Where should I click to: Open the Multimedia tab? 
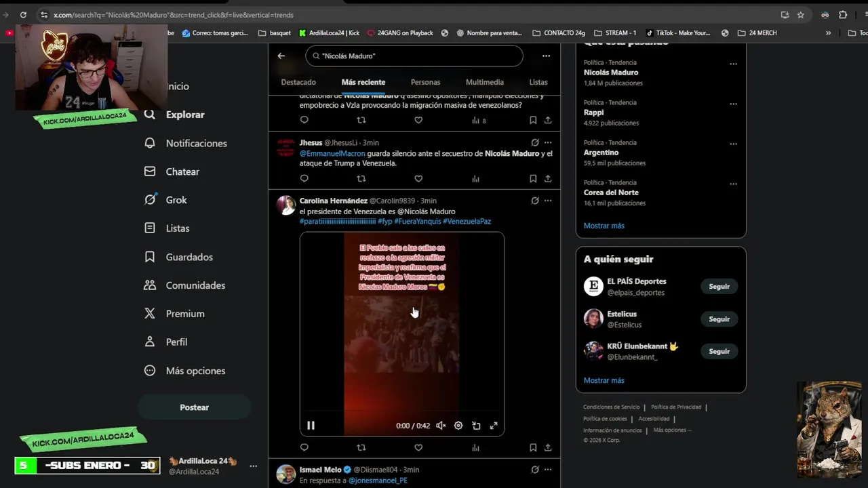(485, 82)
